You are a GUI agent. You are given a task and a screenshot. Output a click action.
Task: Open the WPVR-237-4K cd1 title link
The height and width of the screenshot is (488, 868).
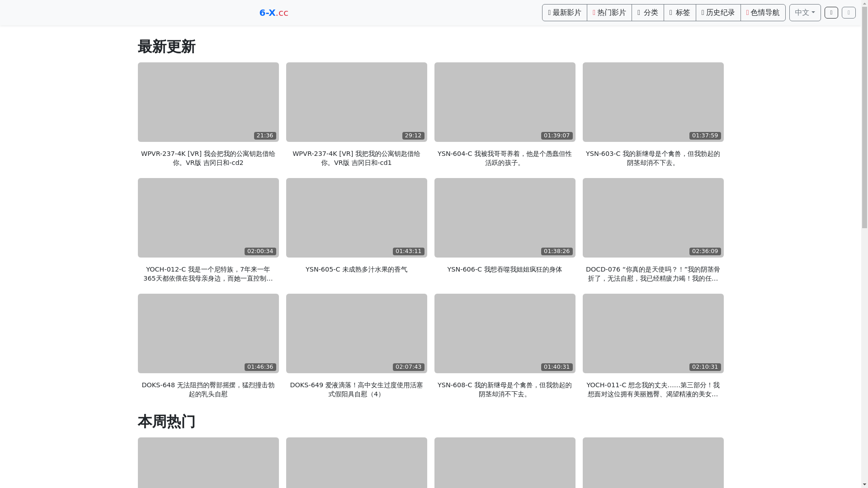coord(356,158)
